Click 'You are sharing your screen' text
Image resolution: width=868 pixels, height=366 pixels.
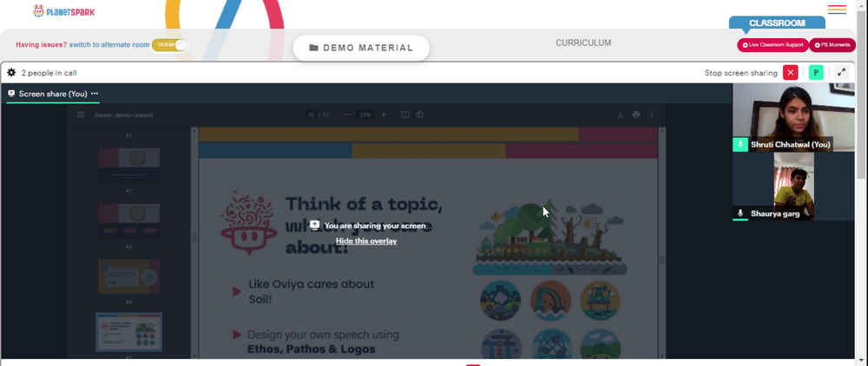375,225
